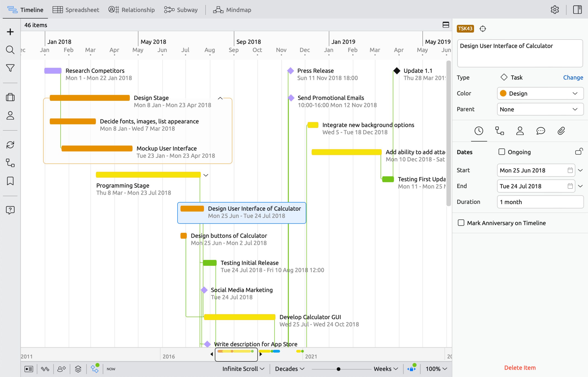Open the Color dropdown showing Design

point(540,93)
